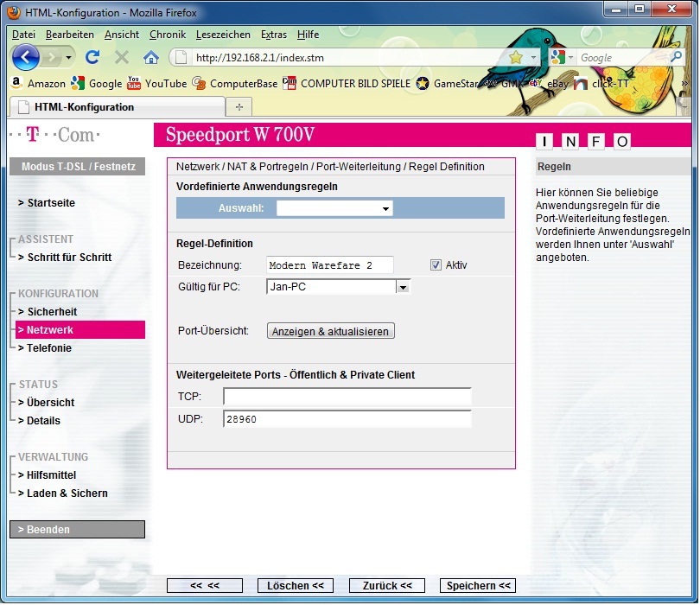Click the UDP ports input field

click(x=347, y=419)
